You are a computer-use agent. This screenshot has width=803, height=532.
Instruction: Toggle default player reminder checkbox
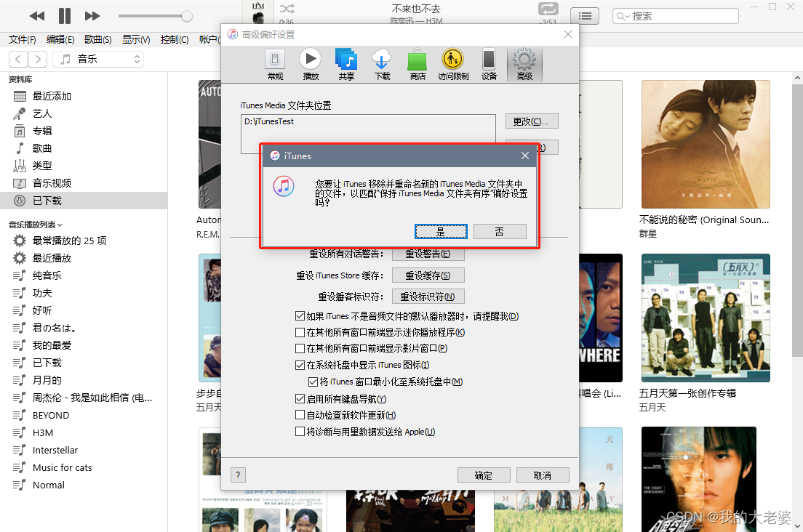(300, 316)
